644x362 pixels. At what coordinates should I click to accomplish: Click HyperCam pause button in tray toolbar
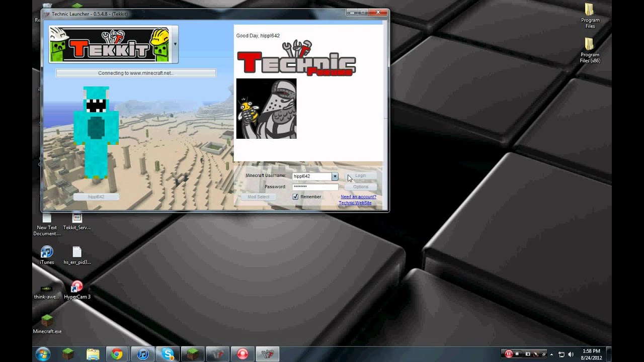(508, 354)
